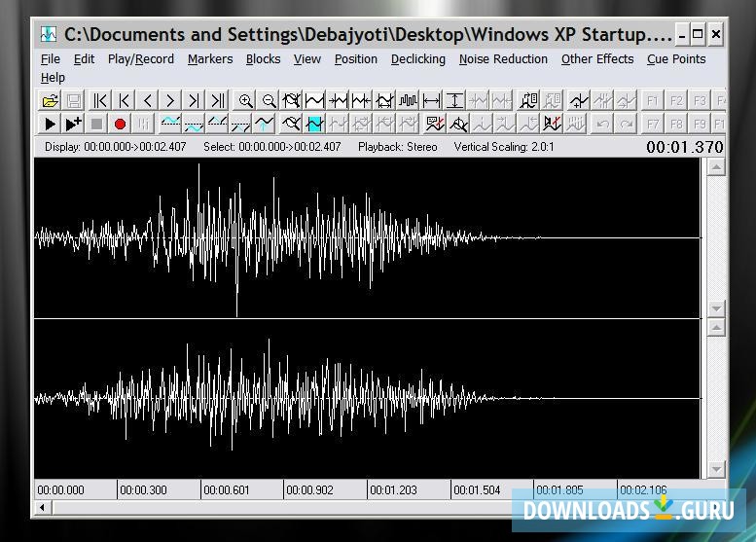Click the waveform-to-document export icon
Viewport: 756px width, 542px height.
(528, 101)
